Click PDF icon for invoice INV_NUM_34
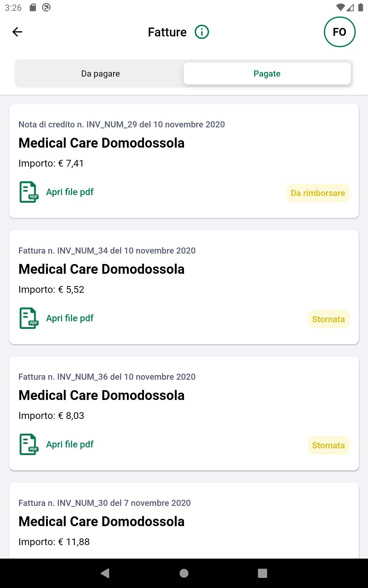 (29, 318)
